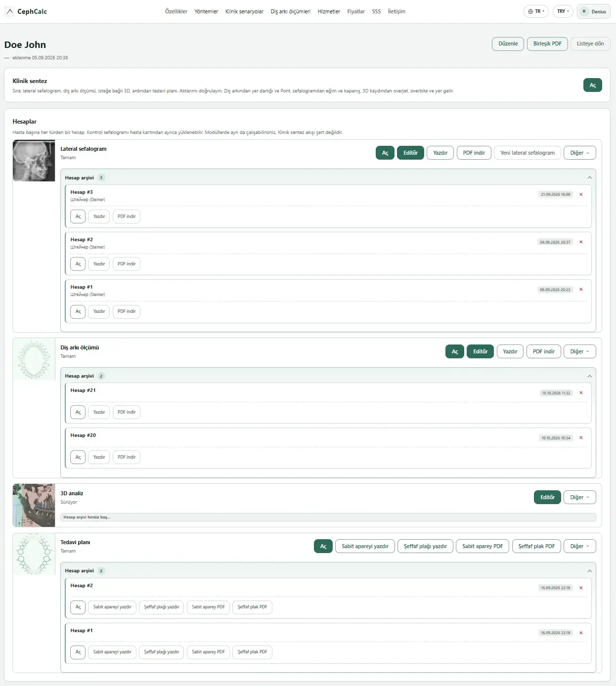Open the Yöntemler navigation item
Viewport: 616px width, 686px height.
[x=206, y=11]
